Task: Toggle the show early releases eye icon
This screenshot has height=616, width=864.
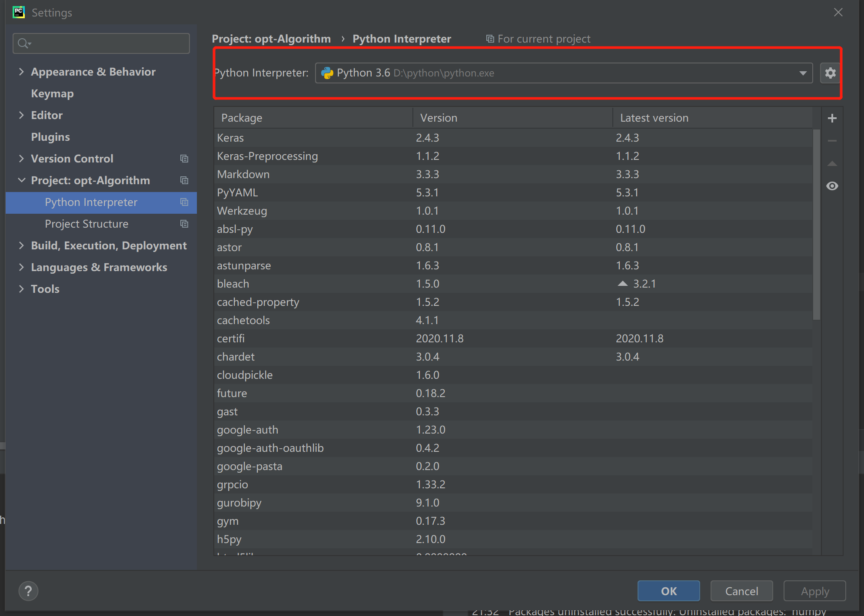Action: (832, 186)
